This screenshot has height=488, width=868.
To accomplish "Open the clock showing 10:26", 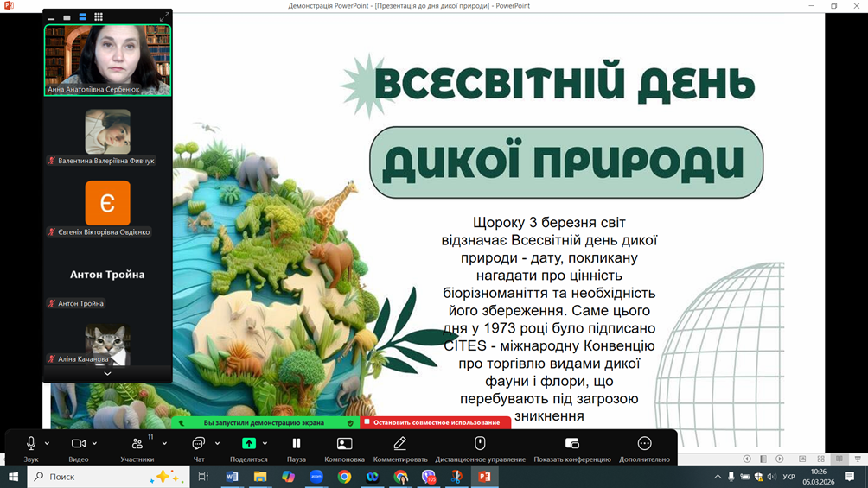I will [x=818, y=477].
